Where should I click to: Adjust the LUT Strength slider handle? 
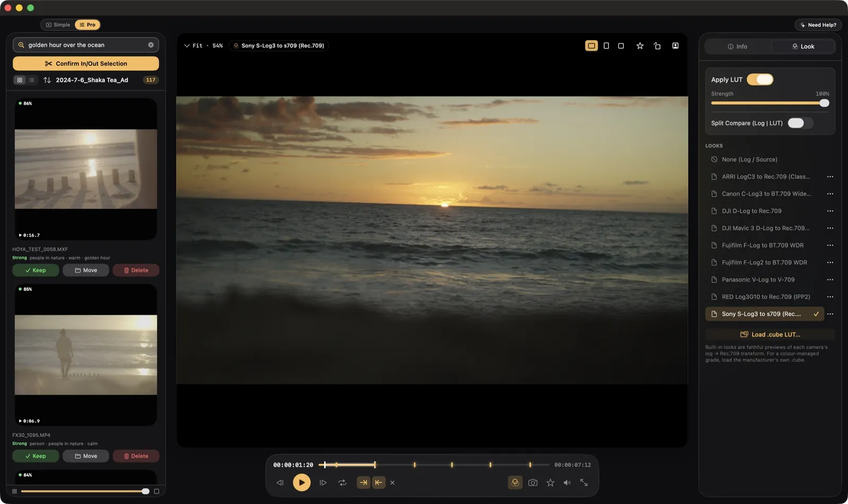pos(824,103)
